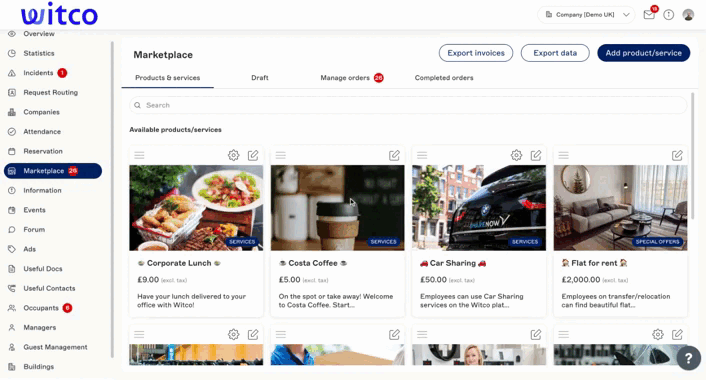
Task: Expand the Company (Demo UK) dropdown
Action: coord(586,15)
